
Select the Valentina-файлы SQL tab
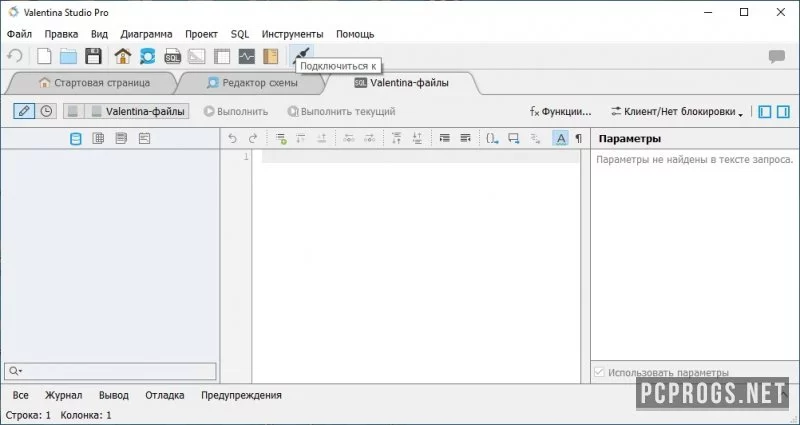coord(402,83)
